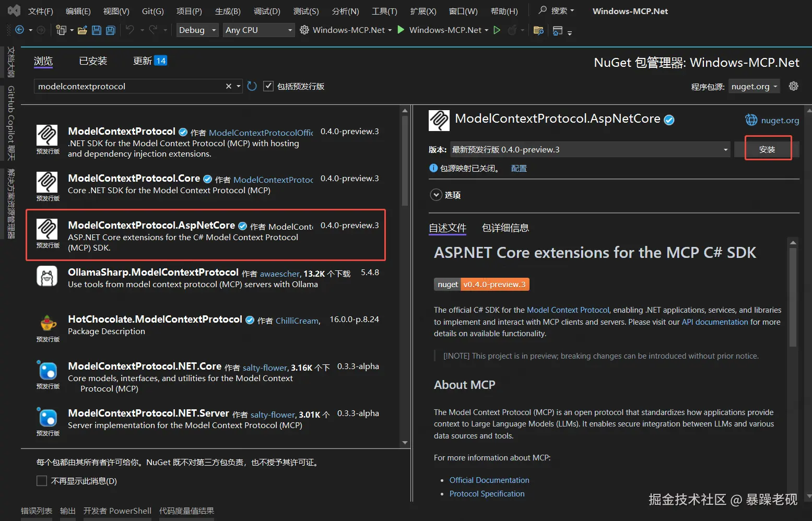This screenshot has height=521, width=812.
Task: Click the globe icon next to nuget.org link
Action: tap(751, 120)
